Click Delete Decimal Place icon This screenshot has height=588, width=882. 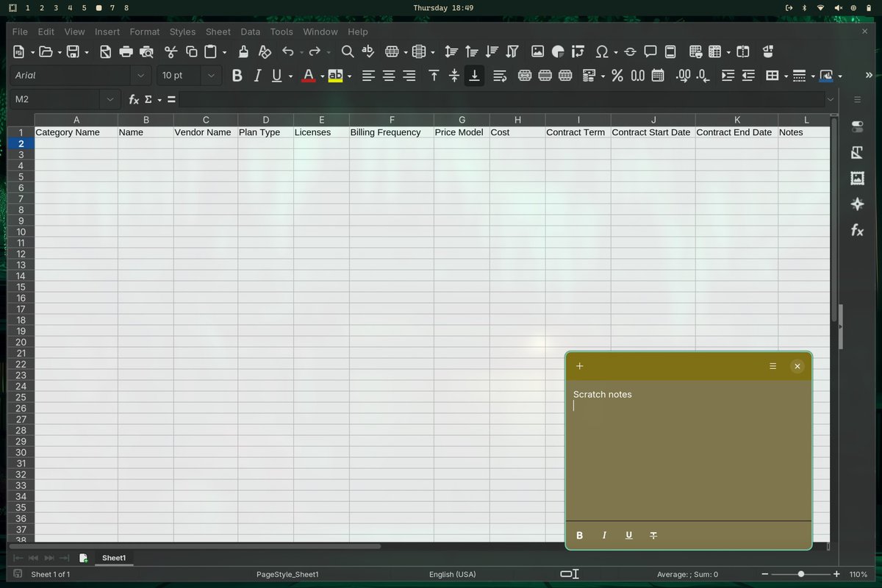pos(703,75)
